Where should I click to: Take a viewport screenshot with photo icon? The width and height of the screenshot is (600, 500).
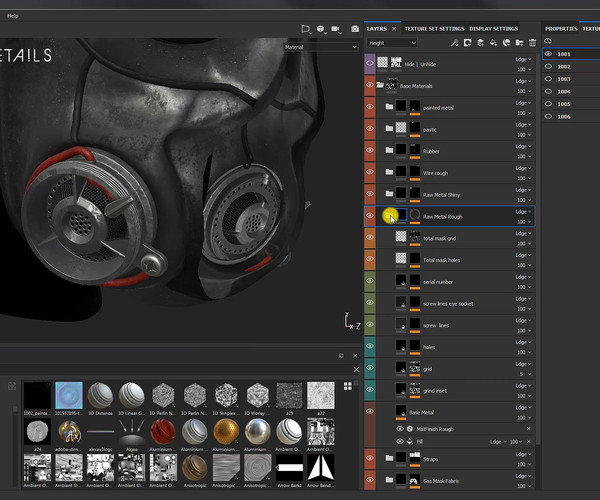[355, 29]
